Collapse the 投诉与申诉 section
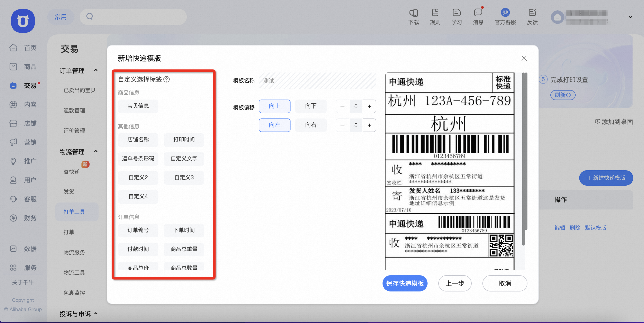 click(96, 314)
